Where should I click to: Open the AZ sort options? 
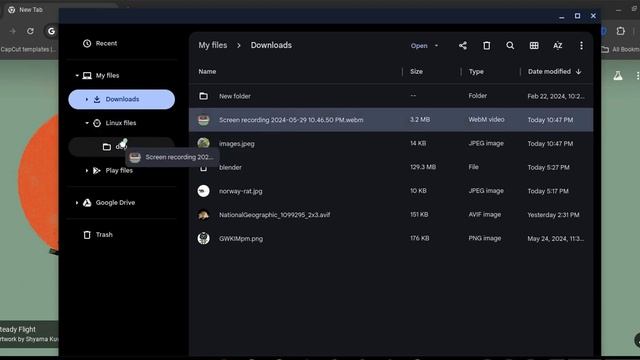click(558, 46)
